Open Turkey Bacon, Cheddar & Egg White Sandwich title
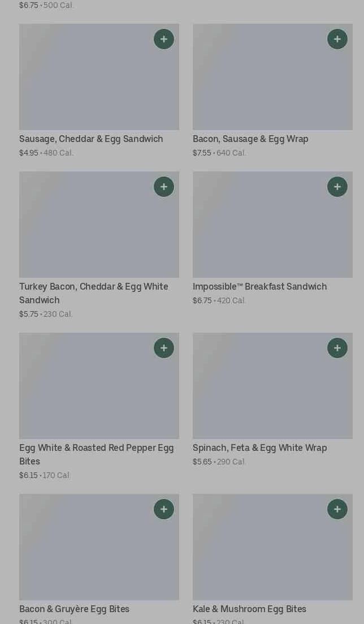The height and width of the screenshot is (624, 364). [x=94, y=293]
